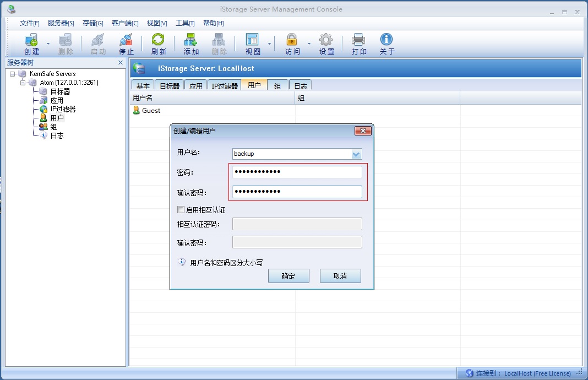Click the 关于 (About) info icon

click(386, 44)
